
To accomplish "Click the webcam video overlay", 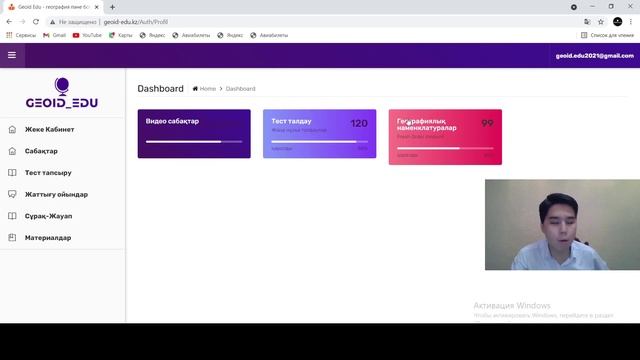I will point(562,224).
